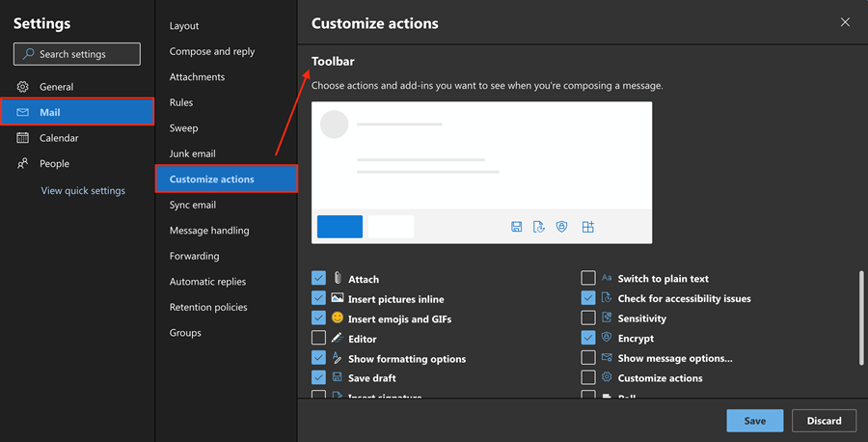Click the accessibility check icon in preview
This screenshot has width=868, height=442.
[538, 227]
